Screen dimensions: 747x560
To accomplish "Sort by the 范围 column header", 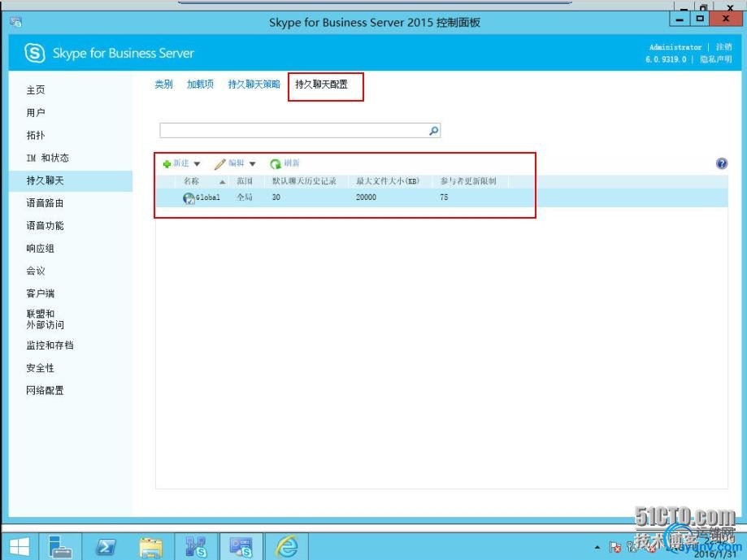I will [x=245, y=181].
